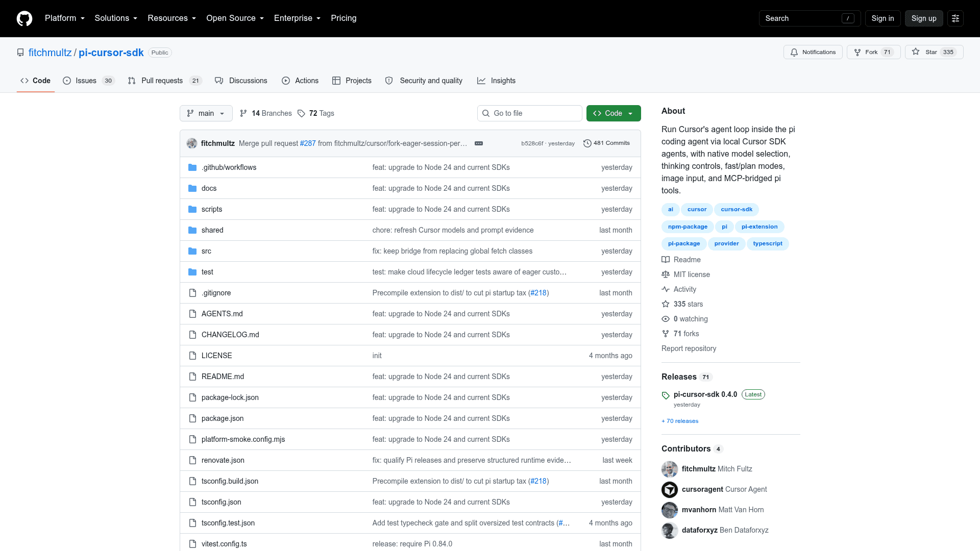Go to the GitHub homepage logo
Screen dimensions: 980x551
pos(24,18)
